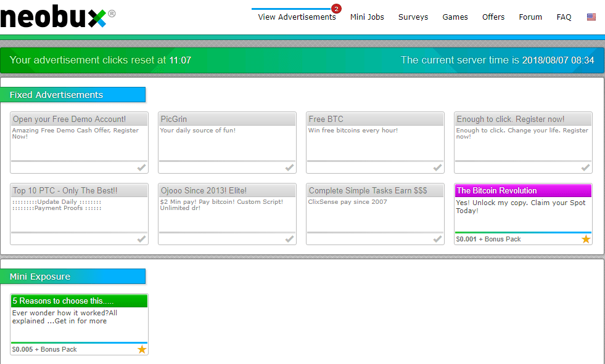Image resolution: width=605 pixels, height=364 pixels.
Task: Click the gold star on The Bitcoin Revolution ad
Action: tap(586, 239)
